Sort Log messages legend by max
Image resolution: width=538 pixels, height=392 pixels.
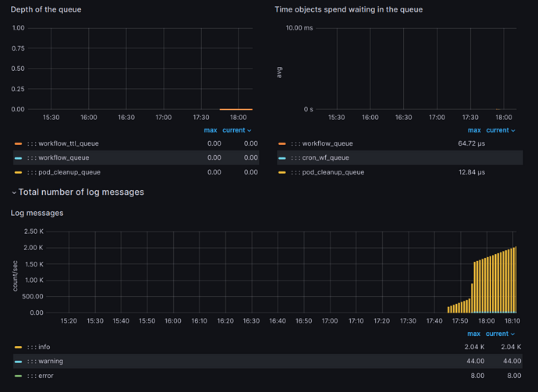point(473,334)
